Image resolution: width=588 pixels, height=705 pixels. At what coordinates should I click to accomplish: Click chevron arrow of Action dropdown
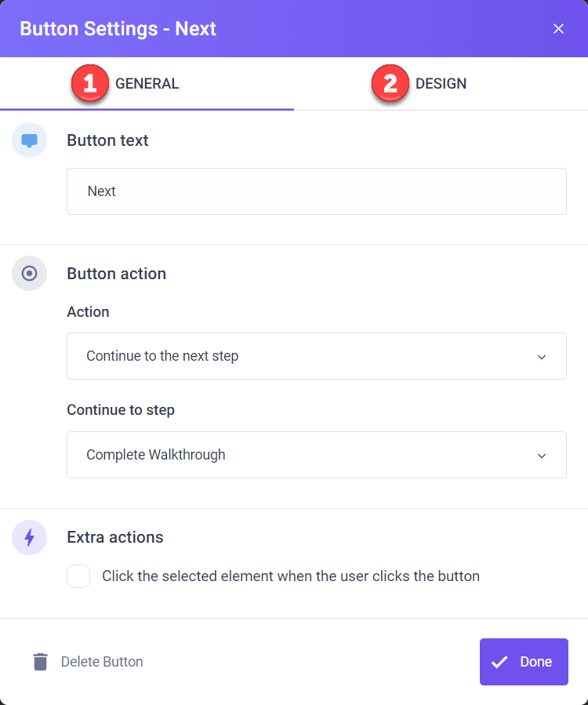[x=542, y=357]
